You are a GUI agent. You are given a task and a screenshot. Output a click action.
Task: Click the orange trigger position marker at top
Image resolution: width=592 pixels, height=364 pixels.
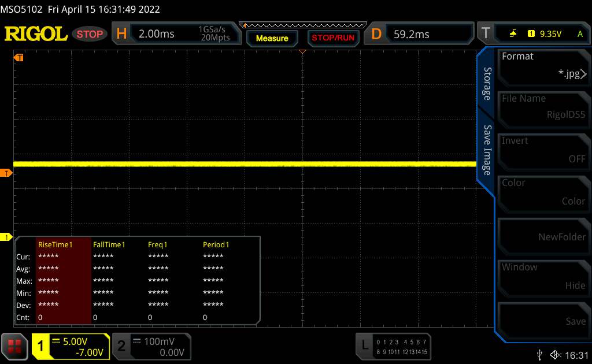point(302,53)
